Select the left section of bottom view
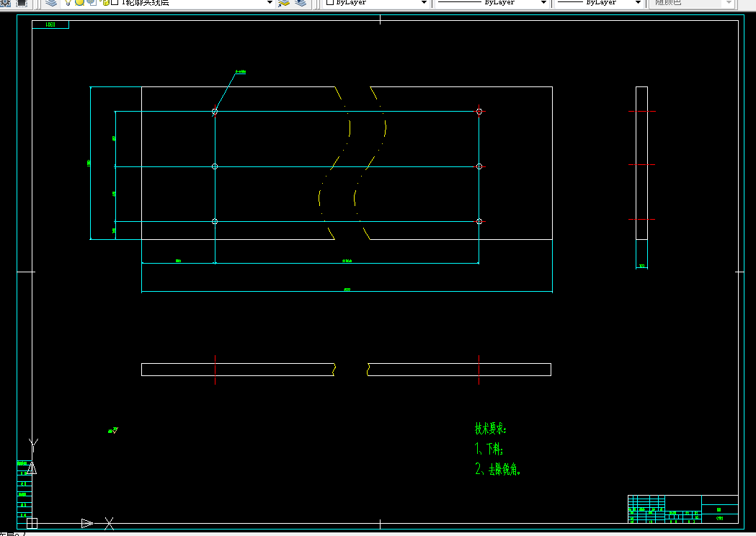This screenshot has width=756, height=536. [238, 370]
